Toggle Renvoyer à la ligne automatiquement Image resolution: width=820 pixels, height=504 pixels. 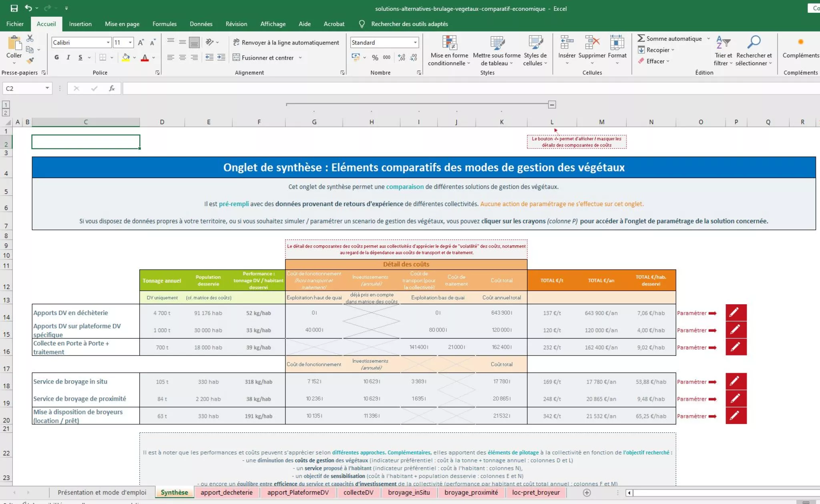[x=286, y=42]
